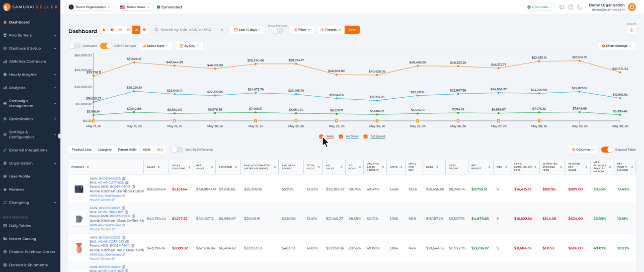
Task: Open the Filter dropdown
Action: (302, 30)
